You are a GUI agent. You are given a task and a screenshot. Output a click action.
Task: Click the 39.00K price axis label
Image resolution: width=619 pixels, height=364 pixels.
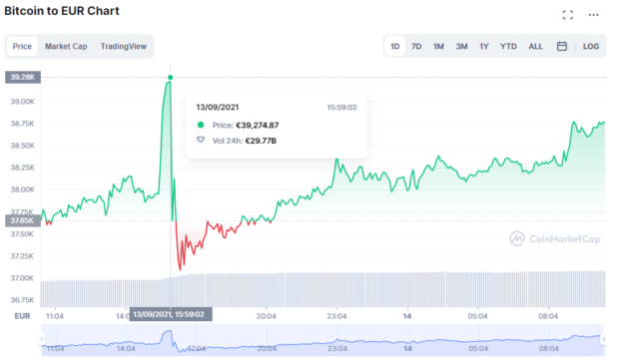(x=23, y=102)
